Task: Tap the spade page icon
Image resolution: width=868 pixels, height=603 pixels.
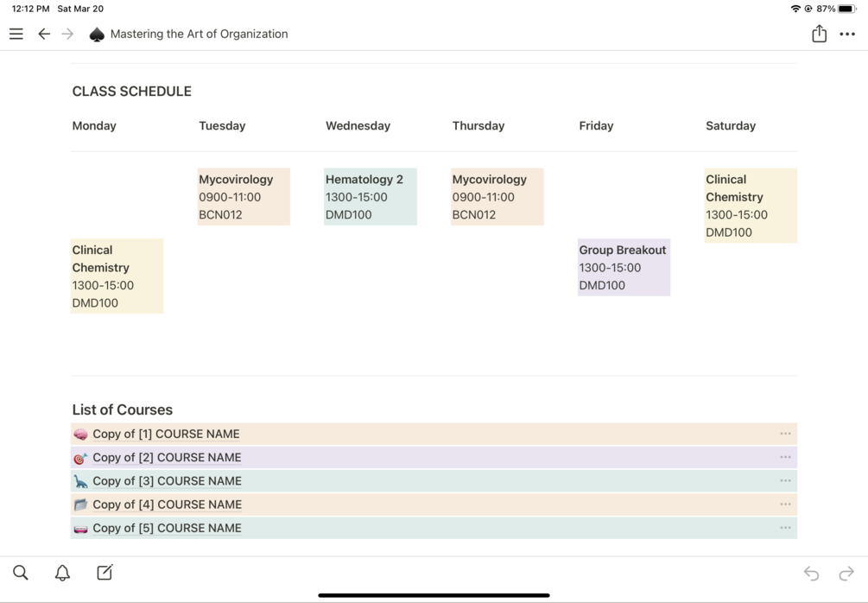Action: point(97,35)
